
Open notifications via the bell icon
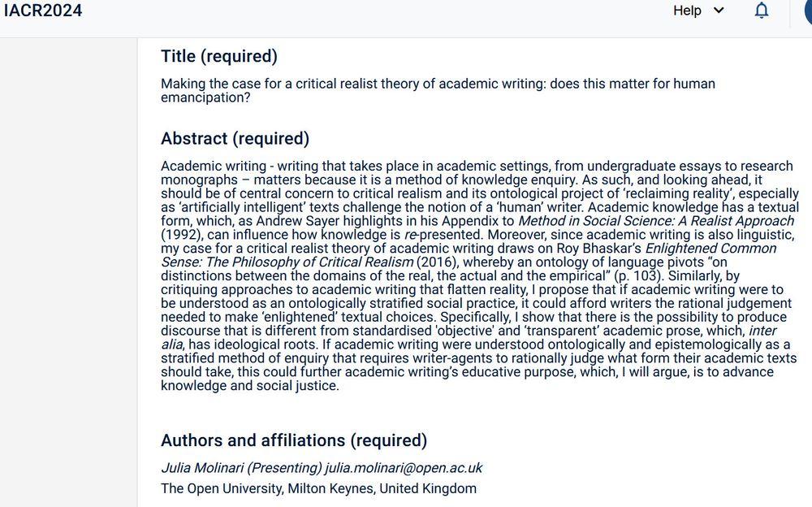point(761,11)
